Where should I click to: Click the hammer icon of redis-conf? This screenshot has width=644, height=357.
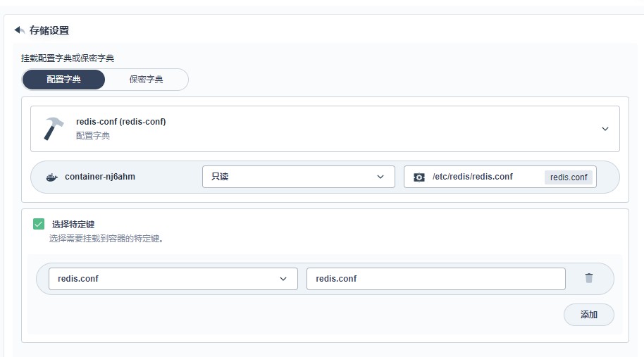tap(54, 128)
